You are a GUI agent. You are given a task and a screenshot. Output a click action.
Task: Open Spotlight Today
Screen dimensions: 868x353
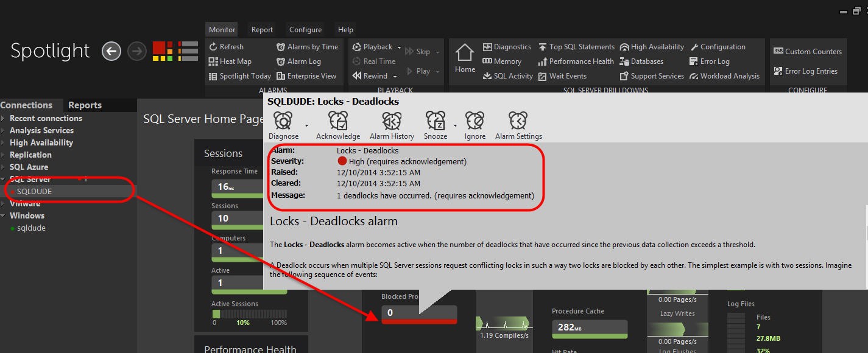tap(240, 76)
